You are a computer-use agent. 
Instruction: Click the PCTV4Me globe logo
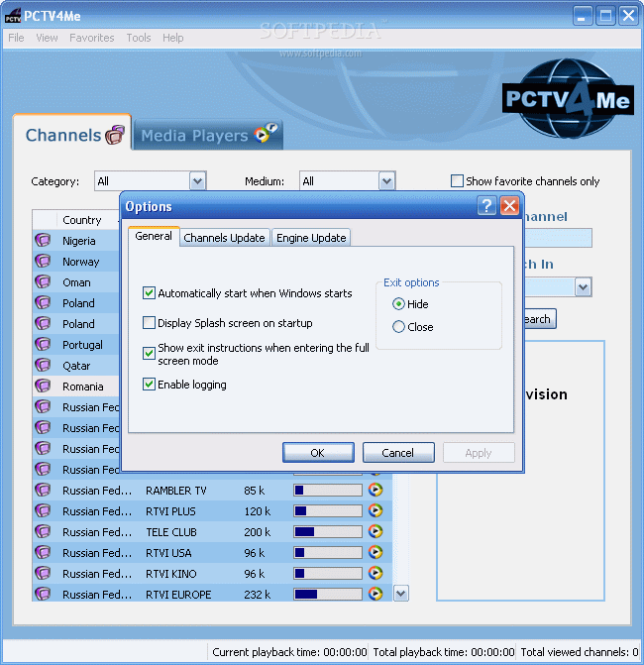click(568, 98)
